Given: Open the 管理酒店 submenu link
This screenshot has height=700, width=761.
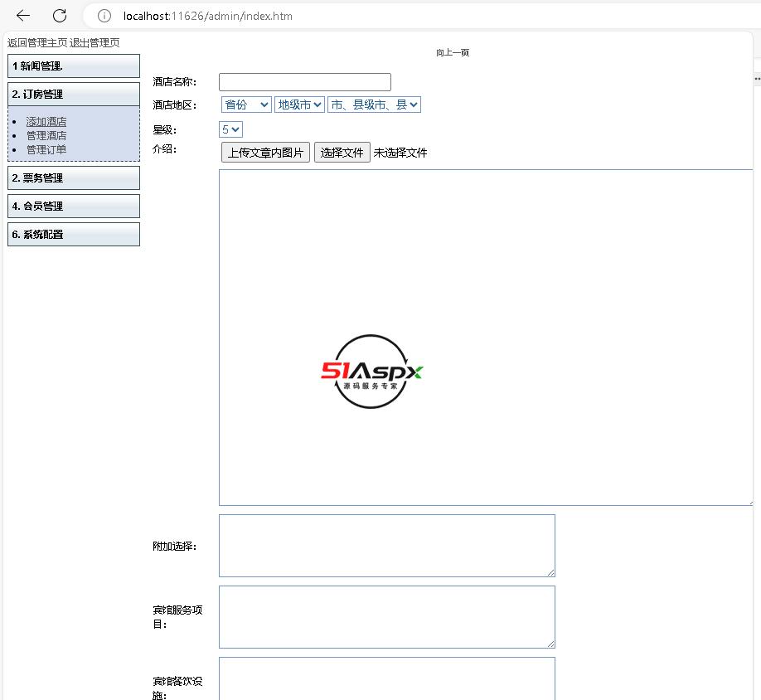Looking at the screenshot, I should [x=46, y=136].
